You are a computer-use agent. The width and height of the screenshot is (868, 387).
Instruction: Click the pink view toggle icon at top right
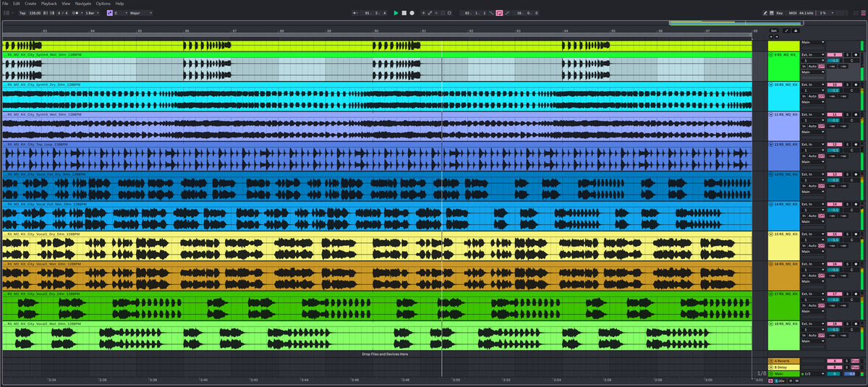tap(863, 13)
